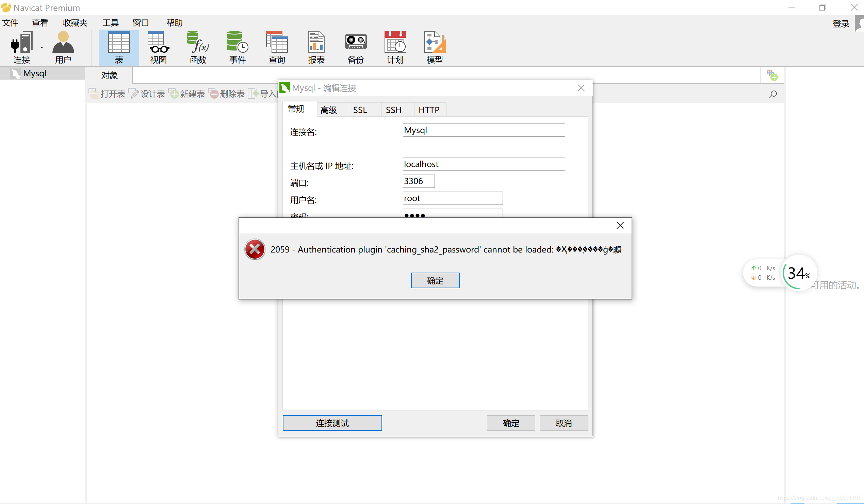Open the Tools (工具) menu
The height and width of the screenshot is (504, 864).
click(110, 22)
